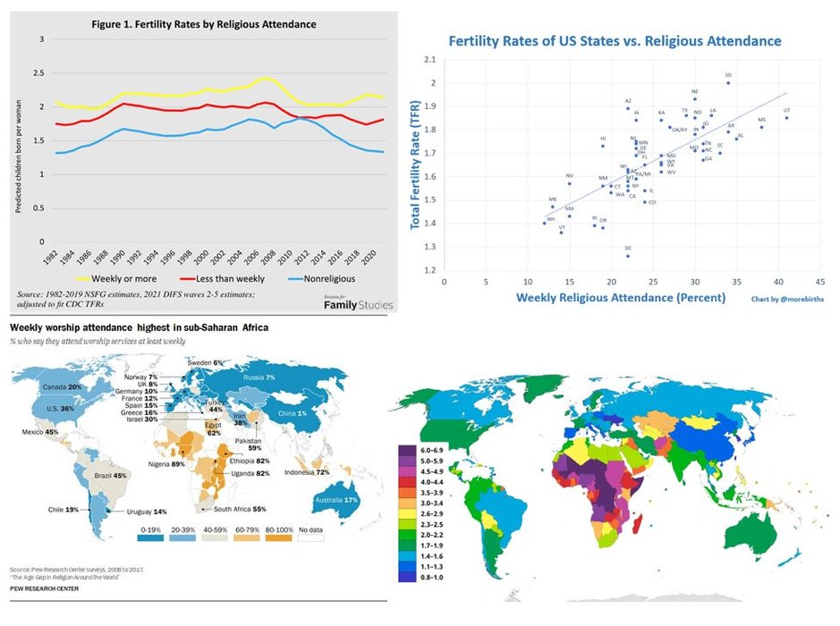
Task: Click the 0-19% legend swatch
Action: coord(150,537)
